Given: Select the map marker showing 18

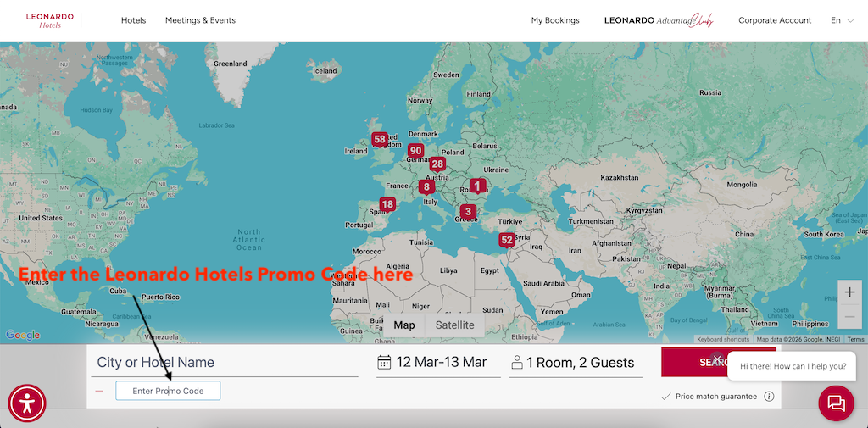Looking at the screenshot, I should [387, 205].
